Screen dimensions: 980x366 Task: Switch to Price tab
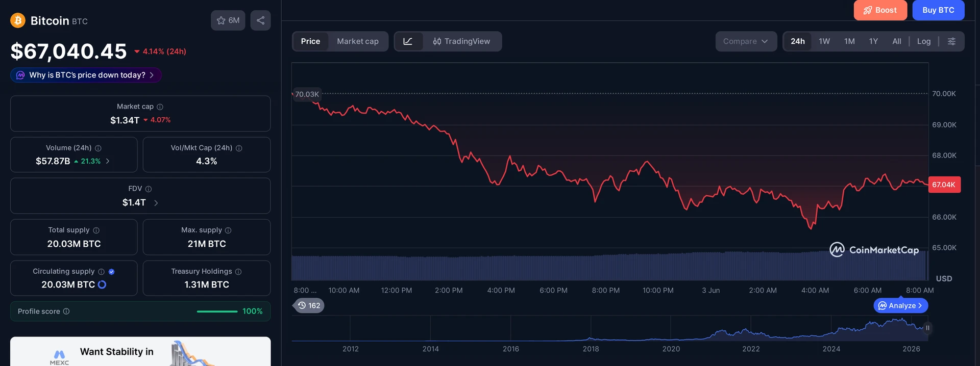310,41
